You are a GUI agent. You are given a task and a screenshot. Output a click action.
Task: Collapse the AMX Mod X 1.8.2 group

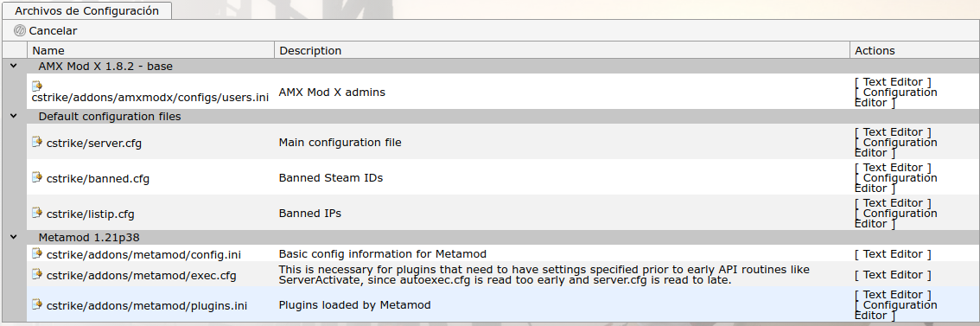tap(14, 66)
